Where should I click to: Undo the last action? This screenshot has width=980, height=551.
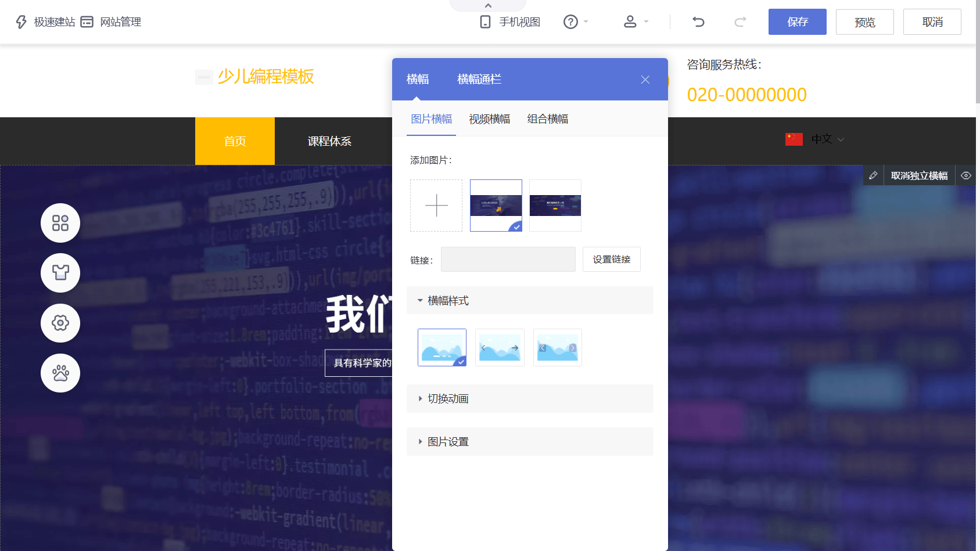pos(698,21)
